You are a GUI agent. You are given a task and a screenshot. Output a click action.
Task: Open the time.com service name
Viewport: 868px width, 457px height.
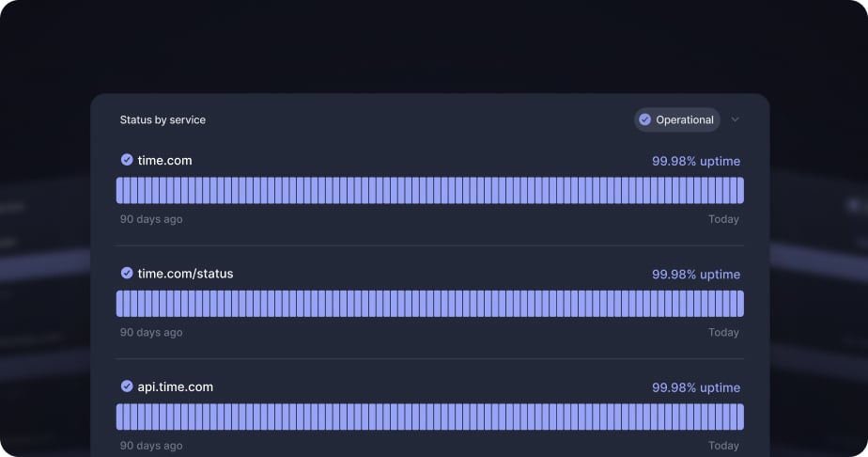click(x=164, y=161)
